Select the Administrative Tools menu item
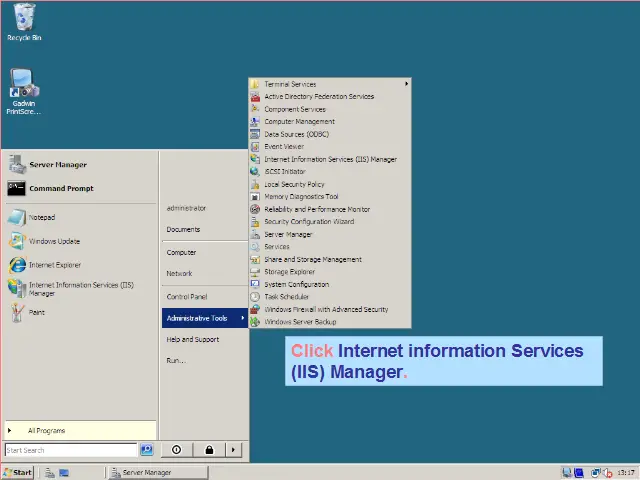The height and width of the screenshot is (480, 640). tap(204, 318)
